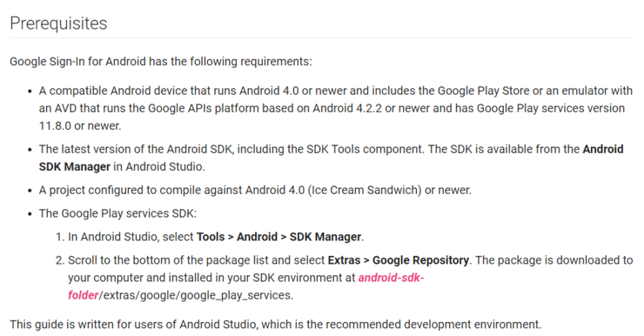Click the Ice Cream Sandwich project bullet
The image size is (644, 336).
255,190
